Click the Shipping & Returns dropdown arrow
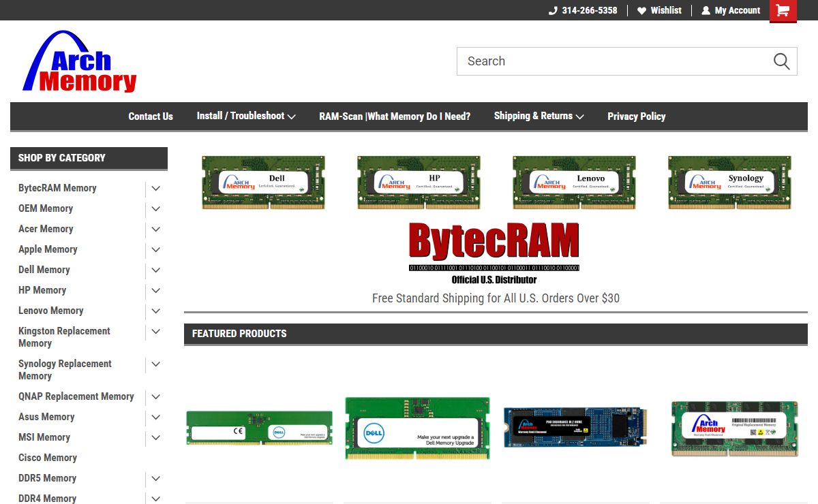This screenshot has height=504, width=818. pyautogui.click(x=580, y=116)
